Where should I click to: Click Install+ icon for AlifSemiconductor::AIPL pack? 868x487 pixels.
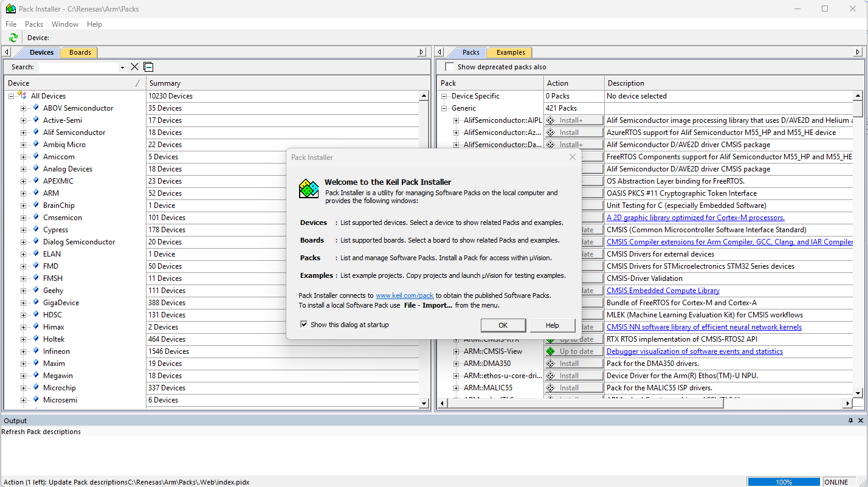tap(551, 120)
